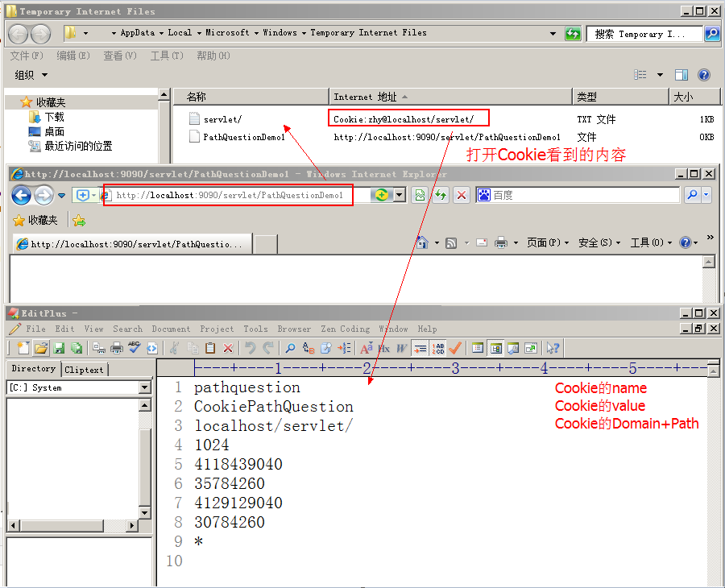Click the Save icon in EditPlus toolbar
Image resolution: width=725 pixels, height=588 pixels.
coord(59,348)
